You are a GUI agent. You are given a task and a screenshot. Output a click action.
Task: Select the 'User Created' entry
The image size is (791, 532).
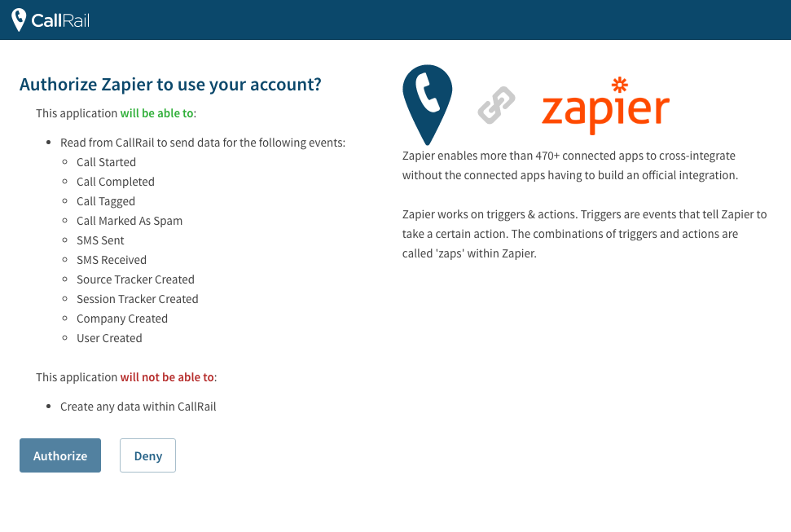pyautogui.click(x=109, y=338)
